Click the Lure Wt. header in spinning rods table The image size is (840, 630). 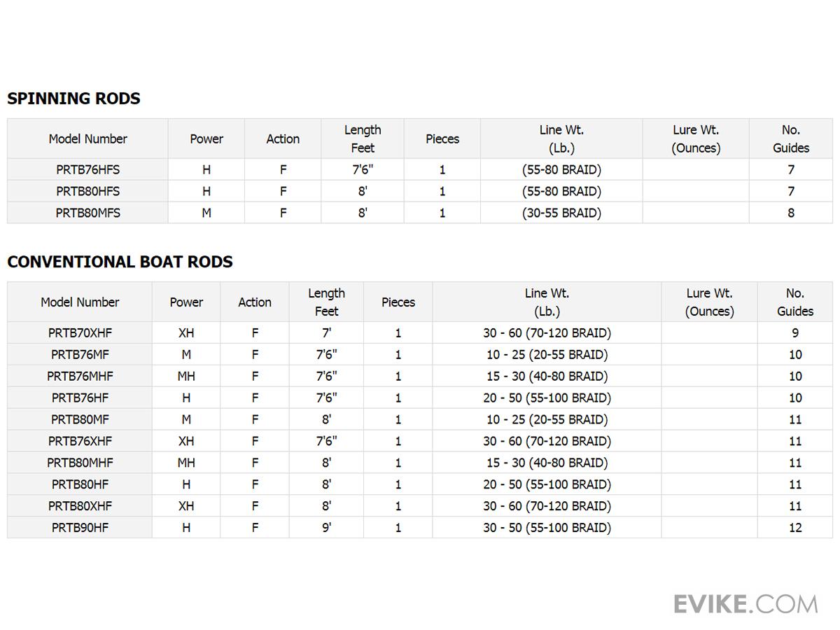(x=696, y=139)
